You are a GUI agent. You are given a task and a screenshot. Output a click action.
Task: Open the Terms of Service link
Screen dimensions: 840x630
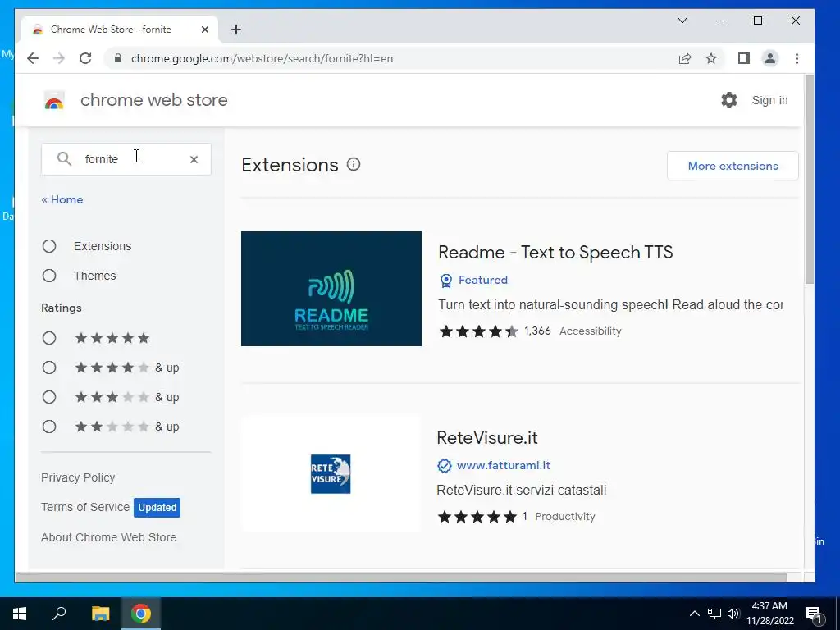click(x=85, y=507)
